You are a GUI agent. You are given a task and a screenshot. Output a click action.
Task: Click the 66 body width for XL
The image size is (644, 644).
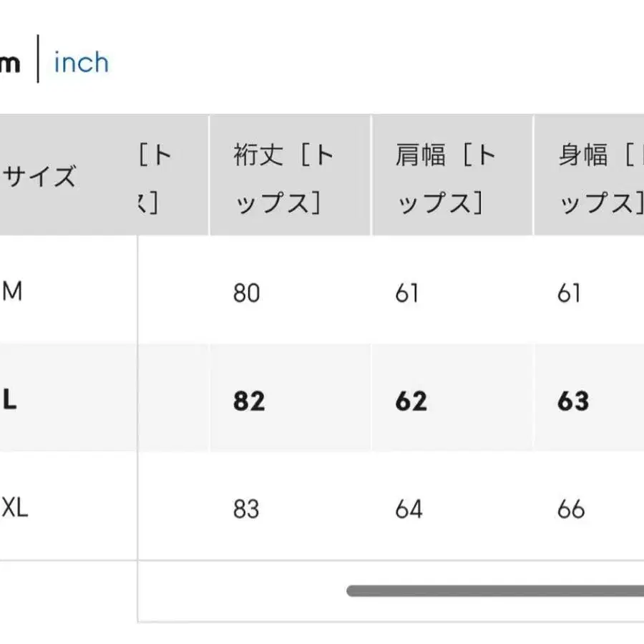571,509
